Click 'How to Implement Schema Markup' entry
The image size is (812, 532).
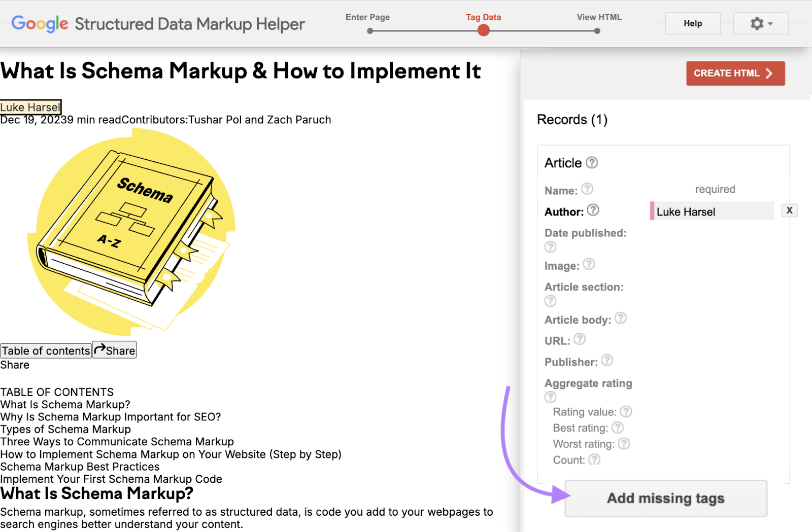(x=171, y=454)
